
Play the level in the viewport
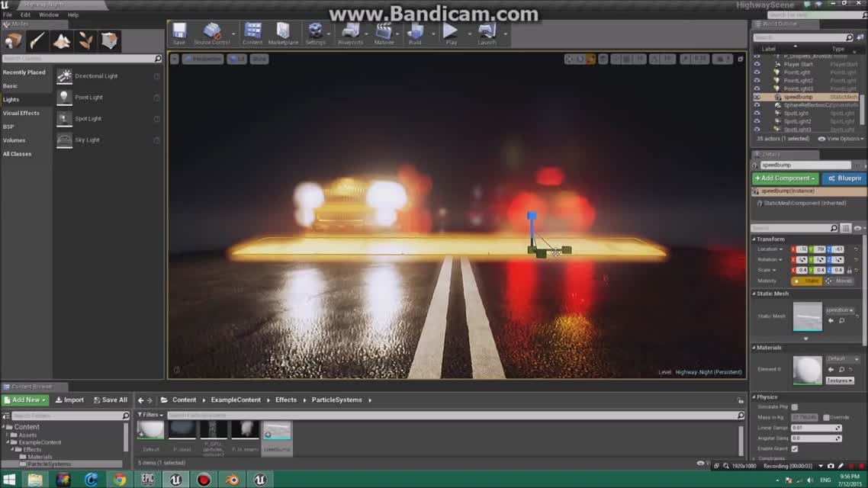click(451, 34)
